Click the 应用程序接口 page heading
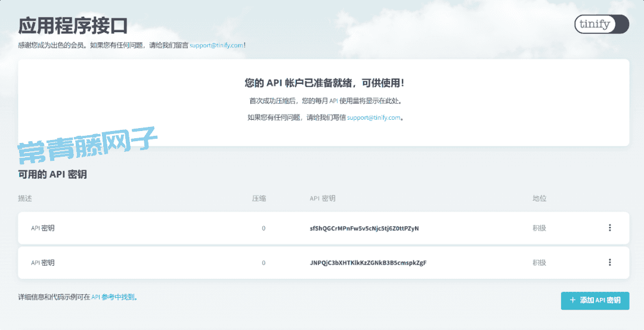Screen dimensions: 644x330 (x=73, y=26)
